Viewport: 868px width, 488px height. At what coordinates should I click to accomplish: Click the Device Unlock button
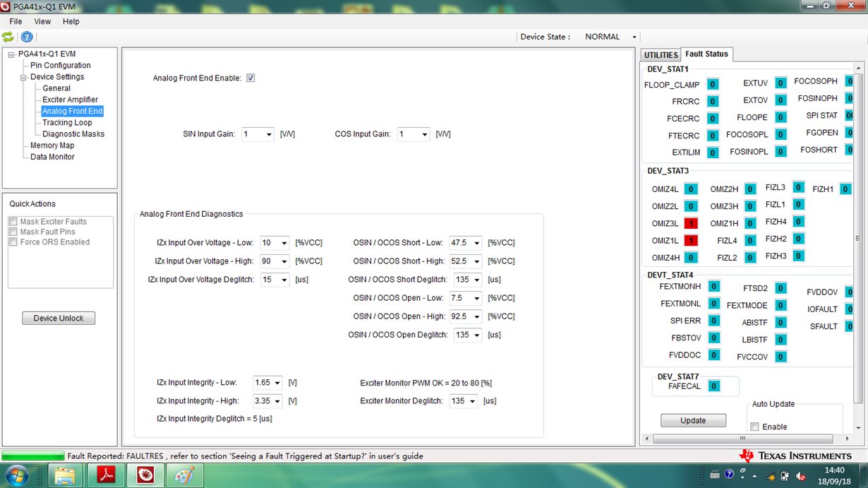[x=59, y=319]
